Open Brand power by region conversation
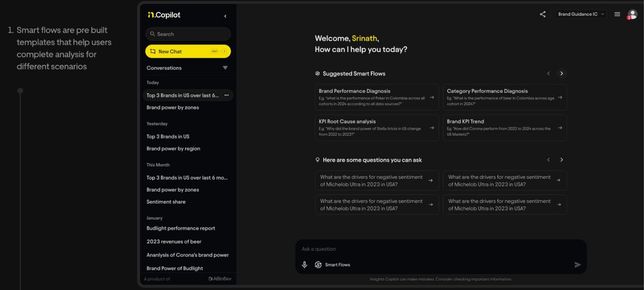The image size is (644, 290). click(173, 149)
